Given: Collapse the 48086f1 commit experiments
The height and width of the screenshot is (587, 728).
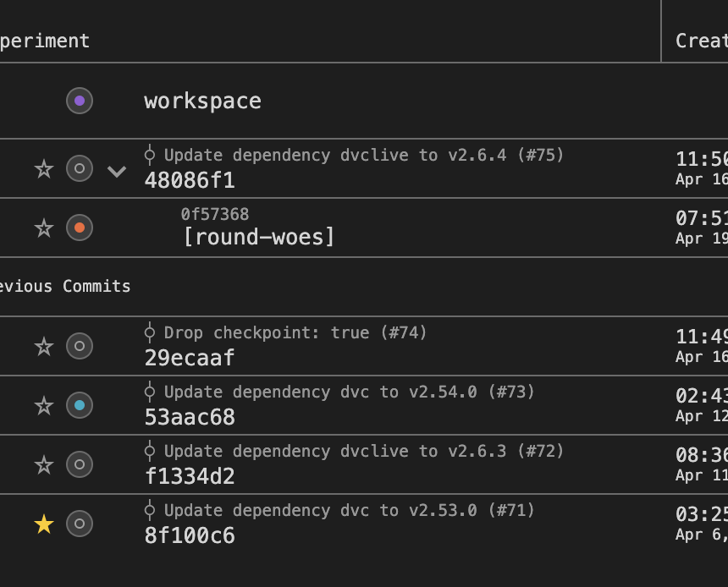Looking at the screenshot, I should [x=117, y=171].
